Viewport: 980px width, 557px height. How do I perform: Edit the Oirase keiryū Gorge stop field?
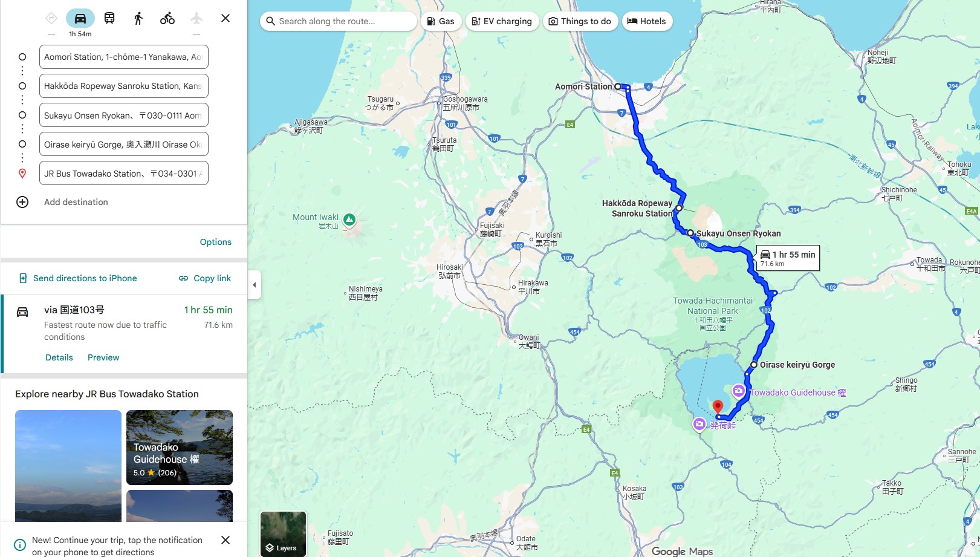(124, 144)
